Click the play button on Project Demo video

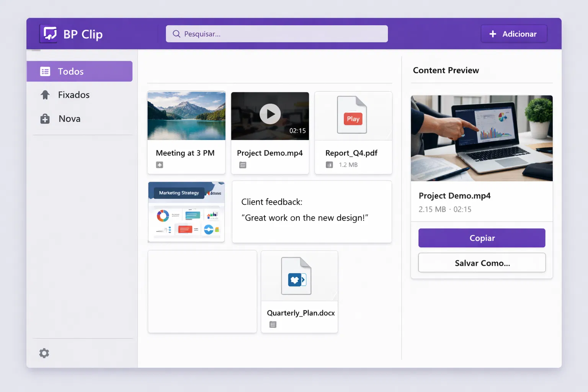270,114
